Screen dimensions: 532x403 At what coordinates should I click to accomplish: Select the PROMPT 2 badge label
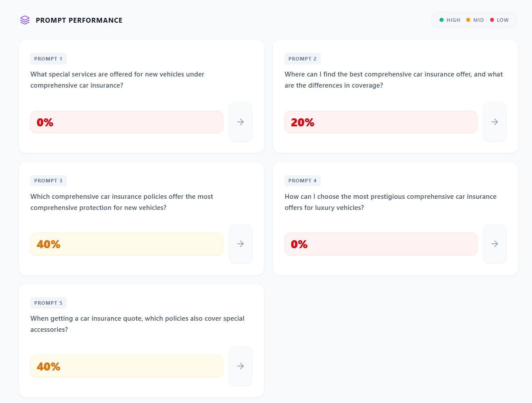tap(303, 58)
